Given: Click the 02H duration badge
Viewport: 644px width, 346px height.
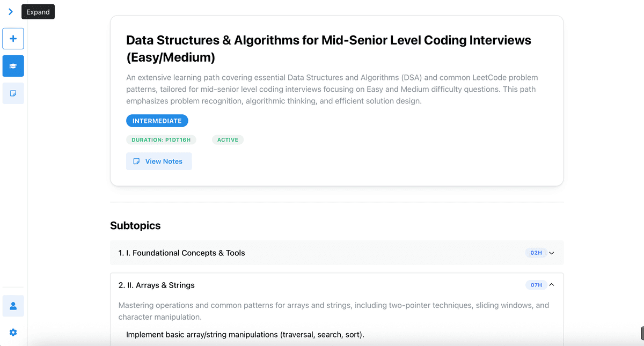Looking at the screenshot, I should point(536,253).
